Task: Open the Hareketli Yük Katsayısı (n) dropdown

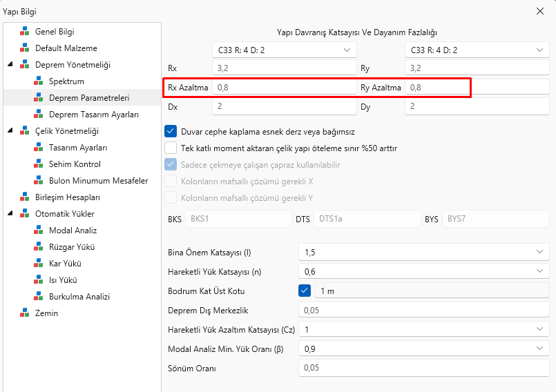Action: 423,272
